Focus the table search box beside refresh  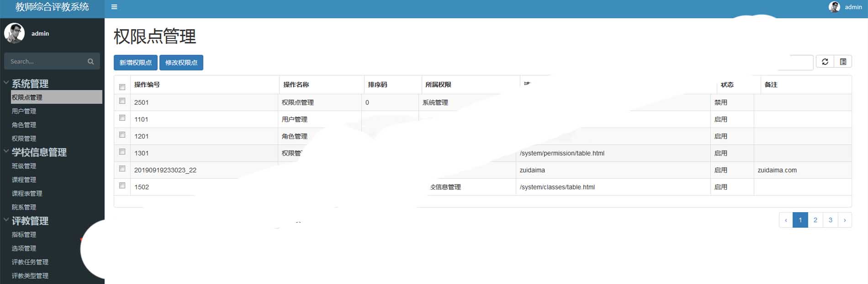(x=796, y=62)
